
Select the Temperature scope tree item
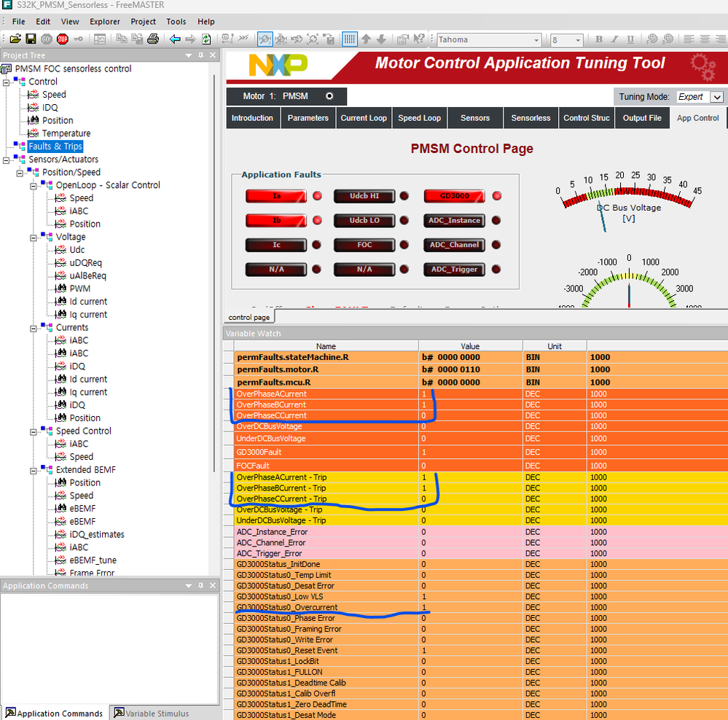click(x=66, y=133)
